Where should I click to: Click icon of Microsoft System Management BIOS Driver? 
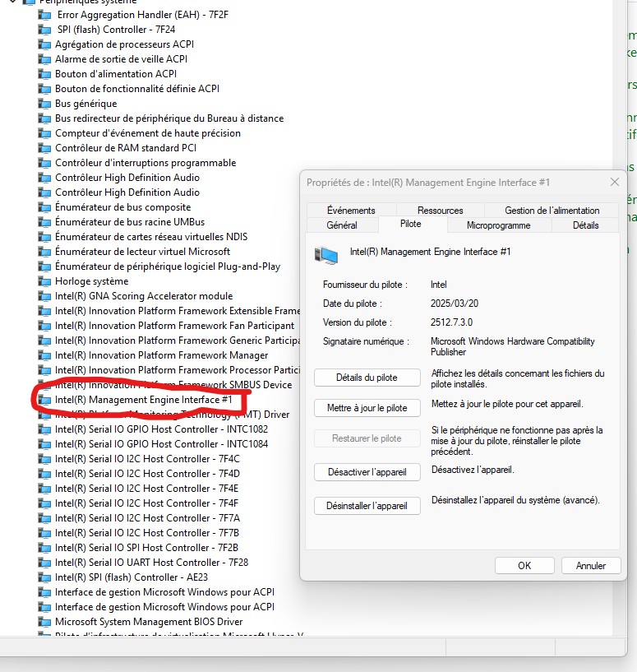[44, 622]
